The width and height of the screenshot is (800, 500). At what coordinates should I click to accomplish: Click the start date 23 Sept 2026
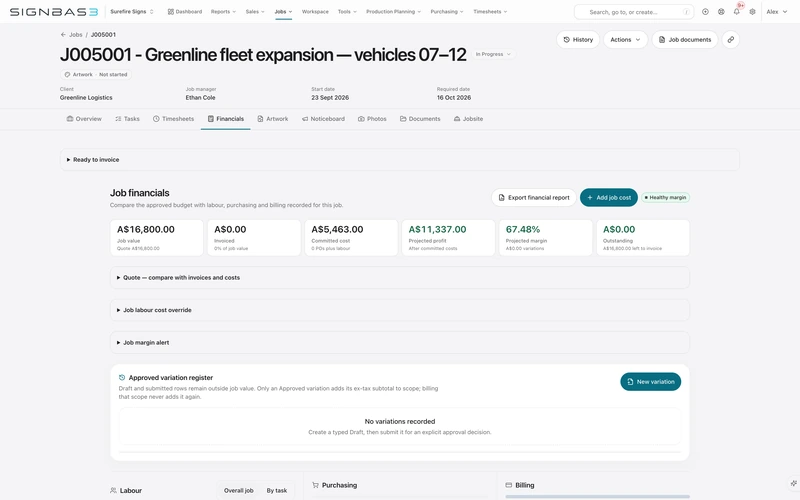tap(330, 97)
